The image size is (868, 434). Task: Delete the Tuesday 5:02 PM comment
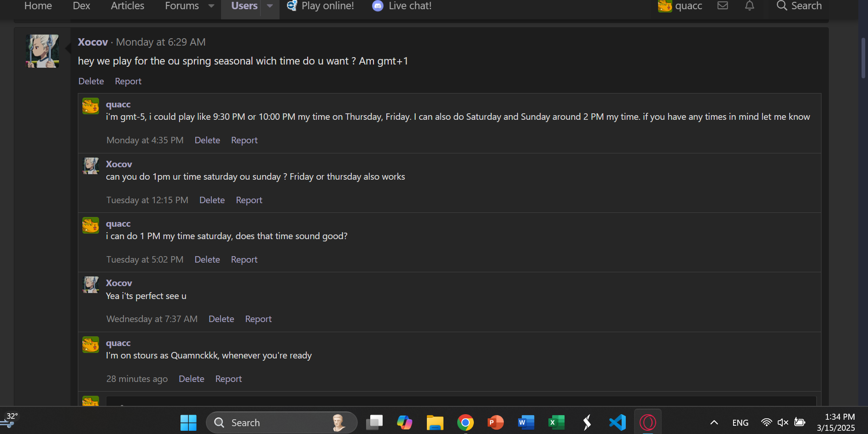[207, 259]
